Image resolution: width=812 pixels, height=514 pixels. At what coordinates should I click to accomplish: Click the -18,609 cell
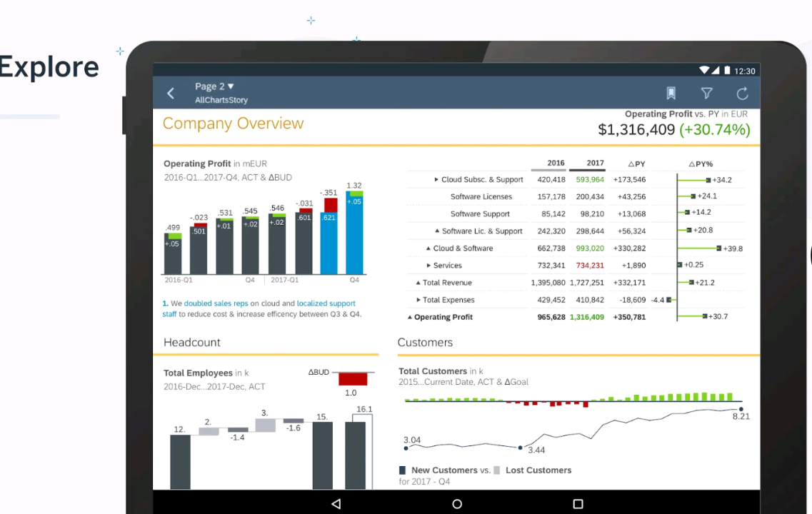[632, 300]
